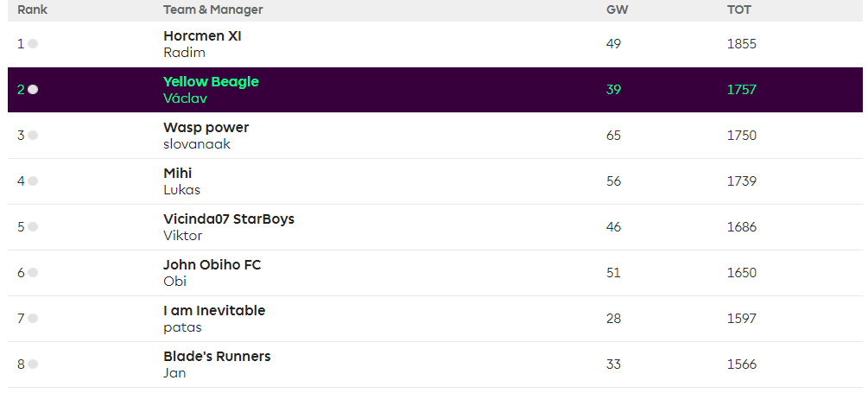View Wasp power team page
868x393 pixels.
[206, 128]
